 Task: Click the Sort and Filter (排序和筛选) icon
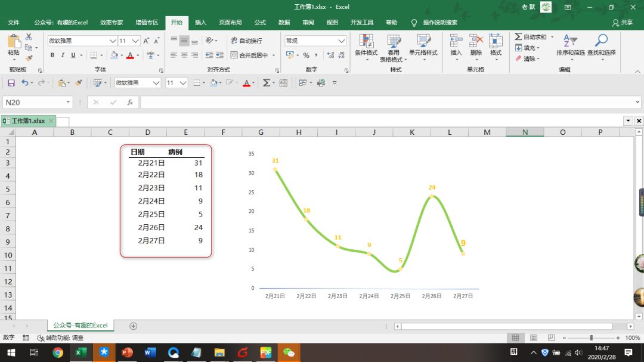[570, 45]
